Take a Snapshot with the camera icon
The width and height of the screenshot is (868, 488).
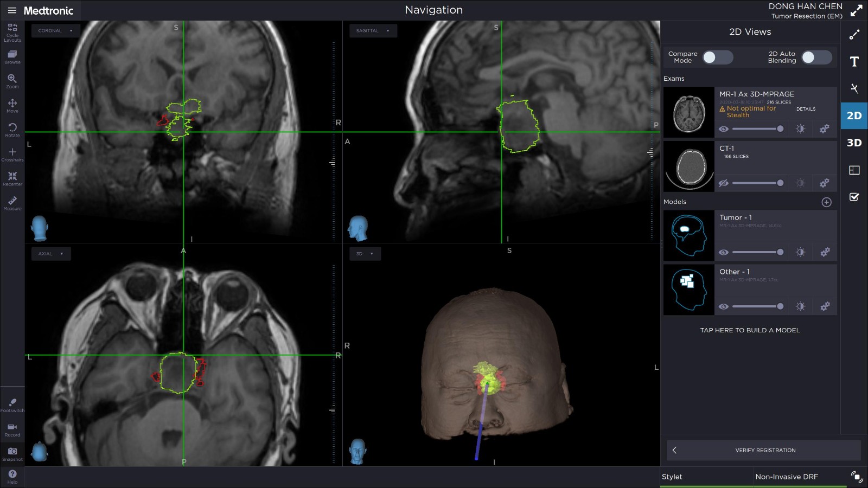pos(12,453)
